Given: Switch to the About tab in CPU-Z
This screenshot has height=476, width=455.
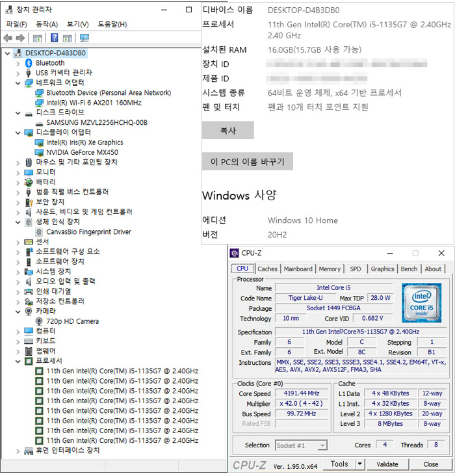Looking at the screenshot, I should 433,269.
